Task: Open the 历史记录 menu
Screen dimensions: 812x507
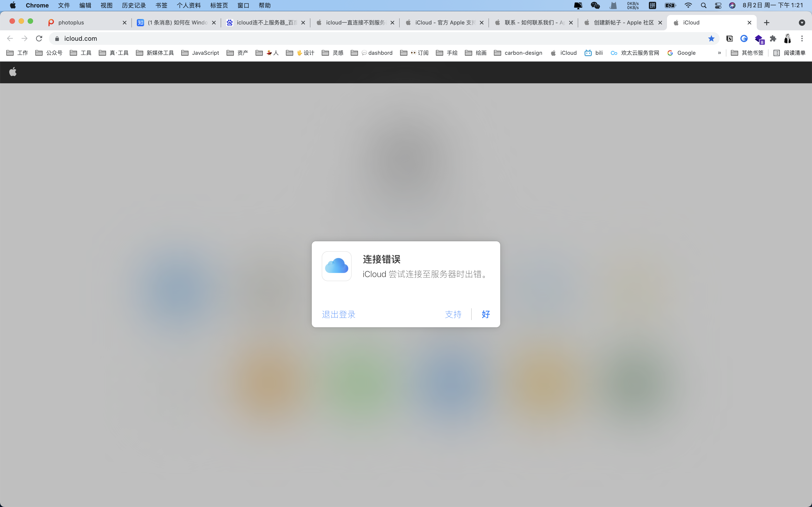Action: click(133, 5)
